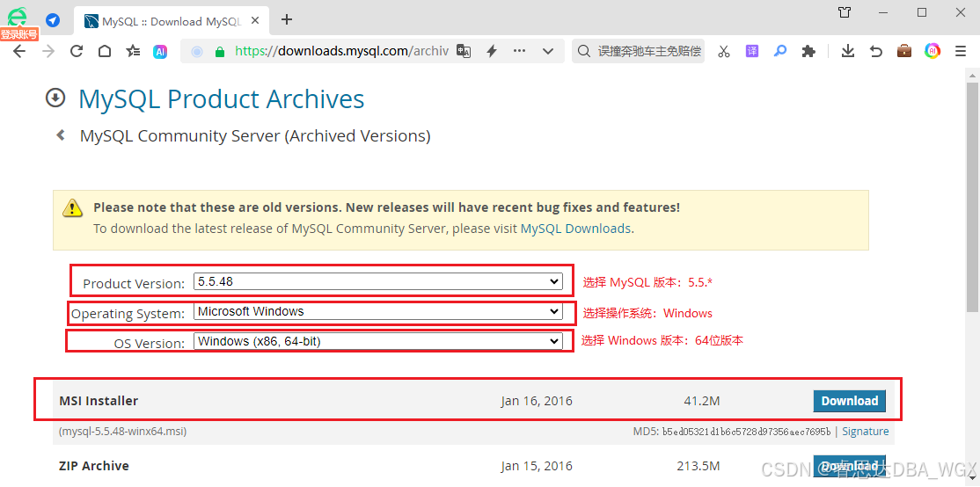Open the three-dots more options in address bar

click(519, 51)
